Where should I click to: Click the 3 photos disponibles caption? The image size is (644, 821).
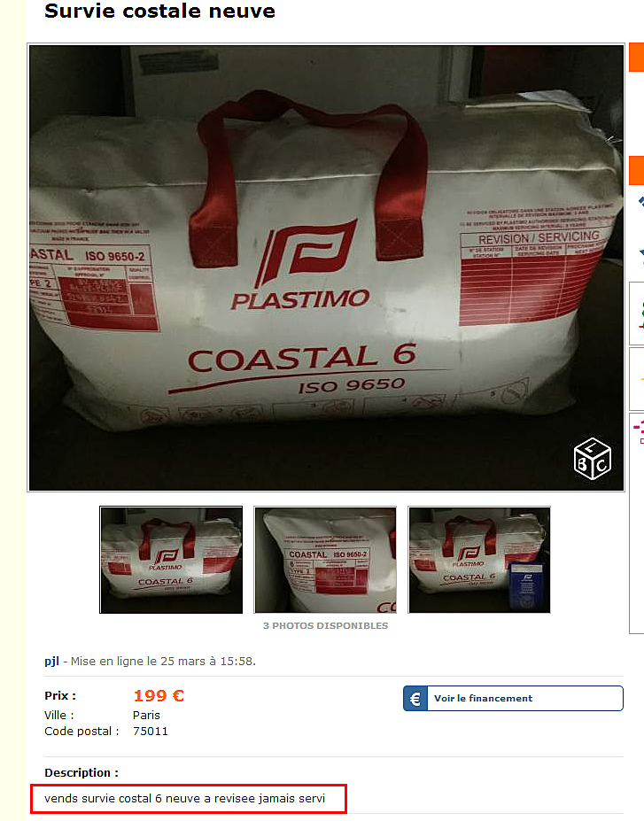point(325,625)
